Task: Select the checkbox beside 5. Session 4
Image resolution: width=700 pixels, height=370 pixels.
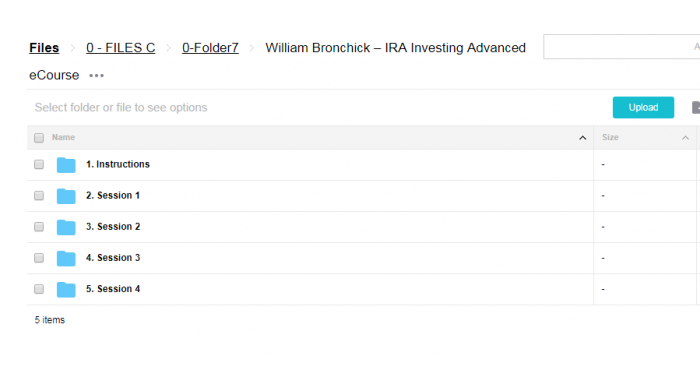Action: tap(39, 289)
